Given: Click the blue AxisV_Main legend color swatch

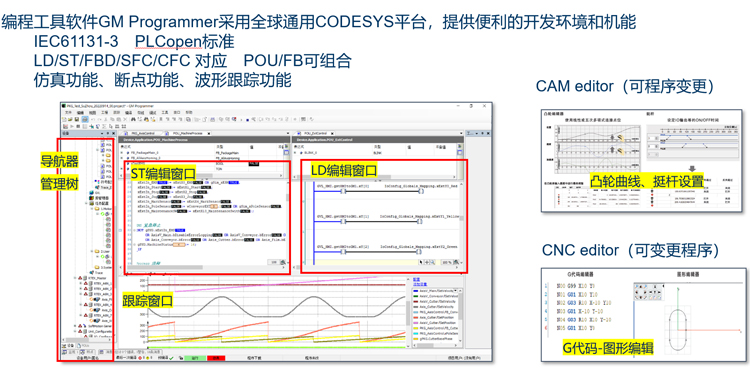Looking at the screenshot, I should click(416, 291).
